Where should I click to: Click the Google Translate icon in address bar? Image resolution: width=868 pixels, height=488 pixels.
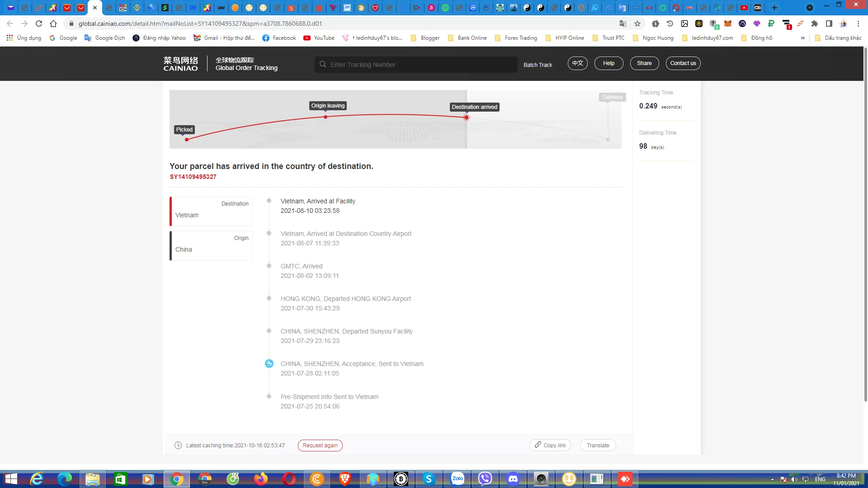623,23
